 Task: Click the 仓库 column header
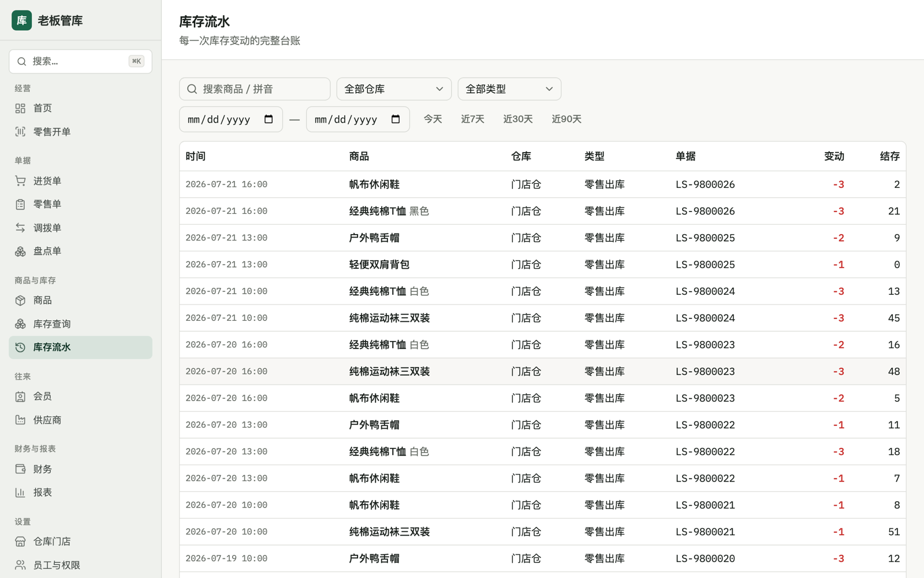[x=521, y=157]
